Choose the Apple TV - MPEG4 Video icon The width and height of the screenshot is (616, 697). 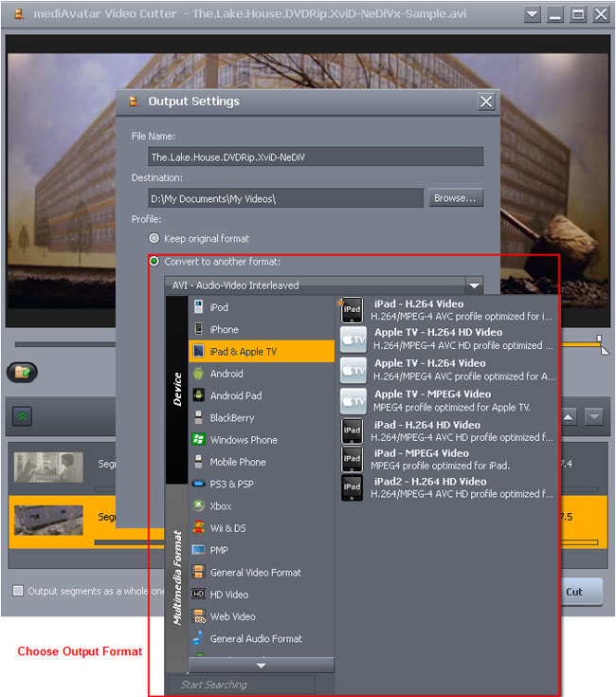pos(353,401)
